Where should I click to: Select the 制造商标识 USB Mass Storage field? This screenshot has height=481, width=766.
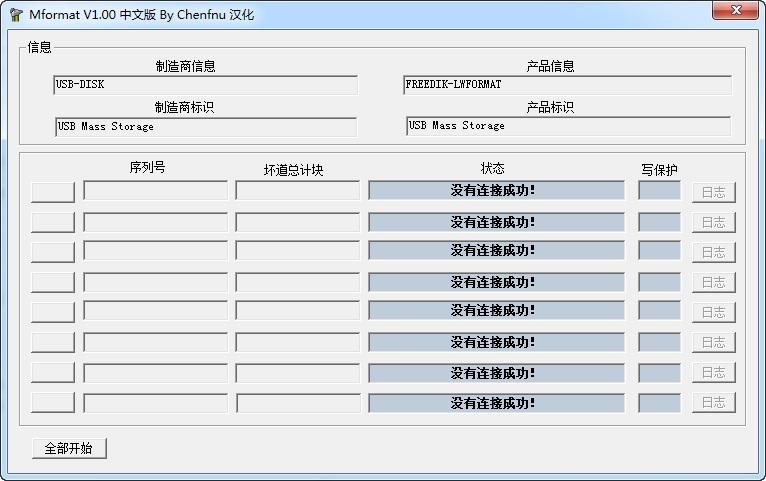(206, 127)
